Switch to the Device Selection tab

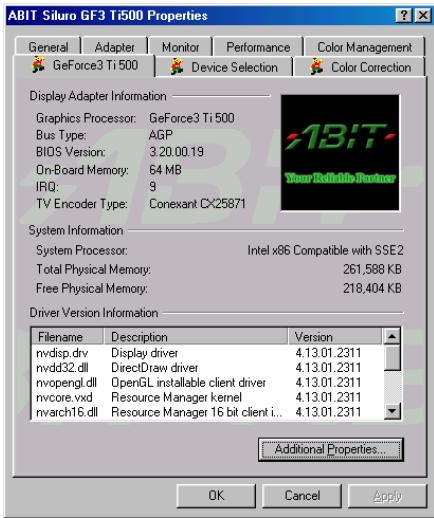coord(224,67)
